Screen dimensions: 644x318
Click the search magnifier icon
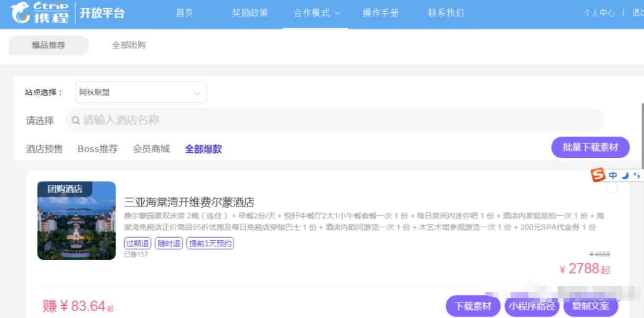point(76,121)
